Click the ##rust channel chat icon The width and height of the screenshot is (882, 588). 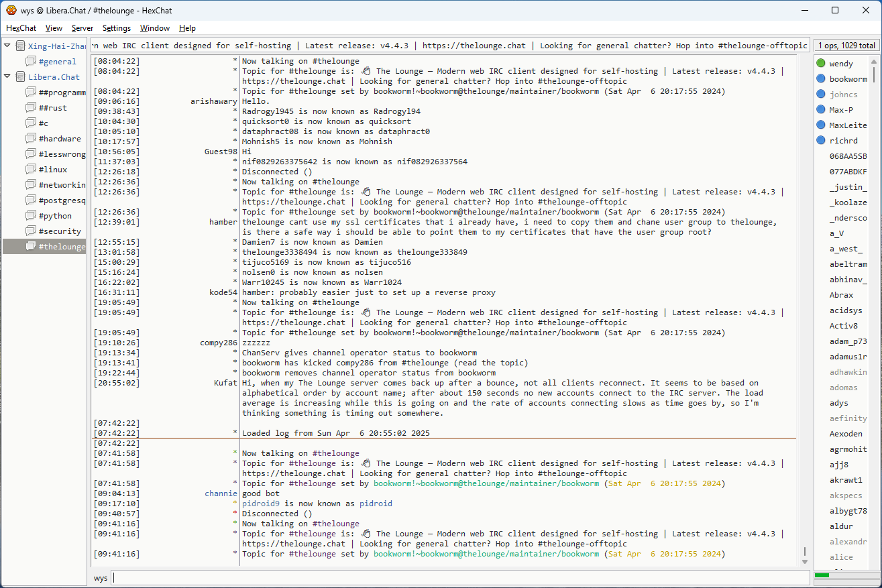(x=31, y=108)
